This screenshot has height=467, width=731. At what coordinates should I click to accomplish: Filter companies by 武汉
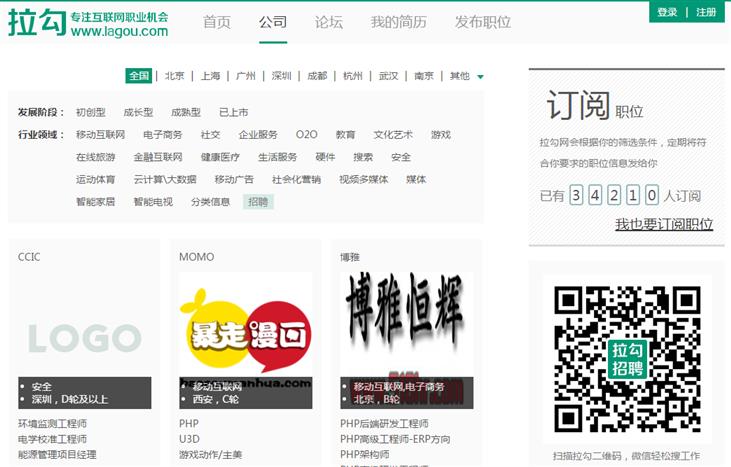pos(388,76)
